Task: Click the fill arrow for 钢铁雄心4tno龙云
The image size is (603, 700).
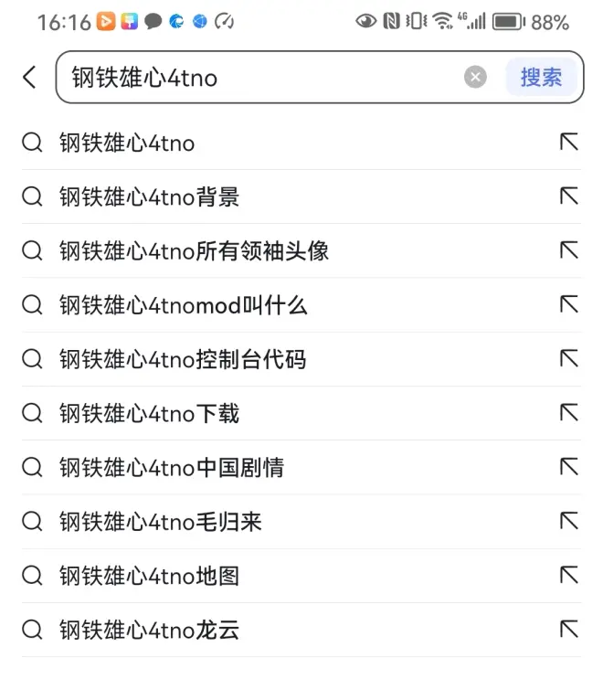Action: tap(569, 630)
